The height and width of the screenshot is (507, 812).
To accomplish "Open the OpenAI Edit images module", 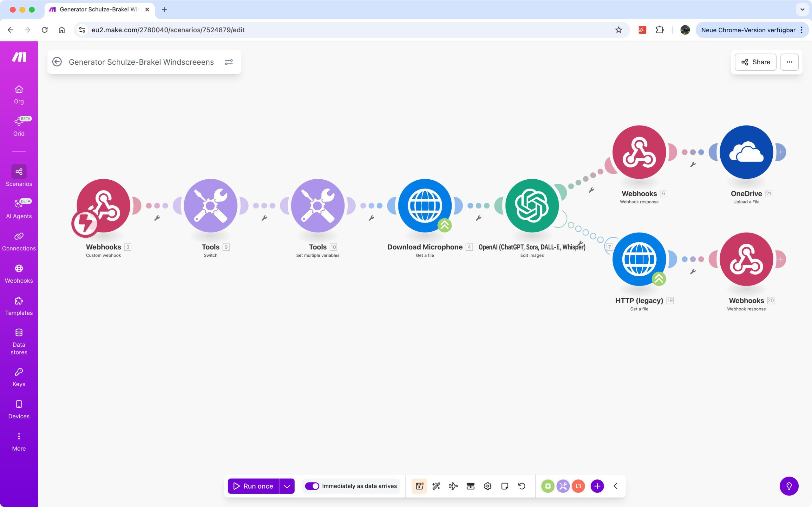I will point(532,206).
